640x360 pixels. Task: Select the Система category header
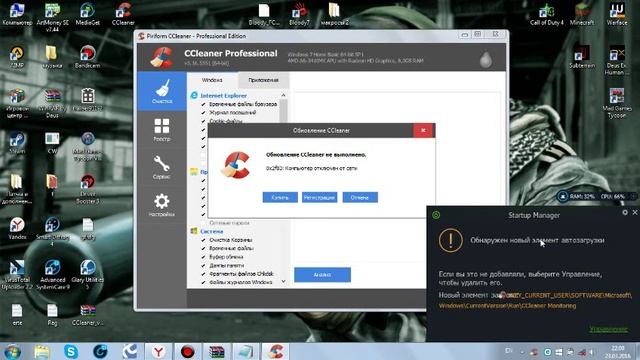pyautogui.click(x=211, y=231)
